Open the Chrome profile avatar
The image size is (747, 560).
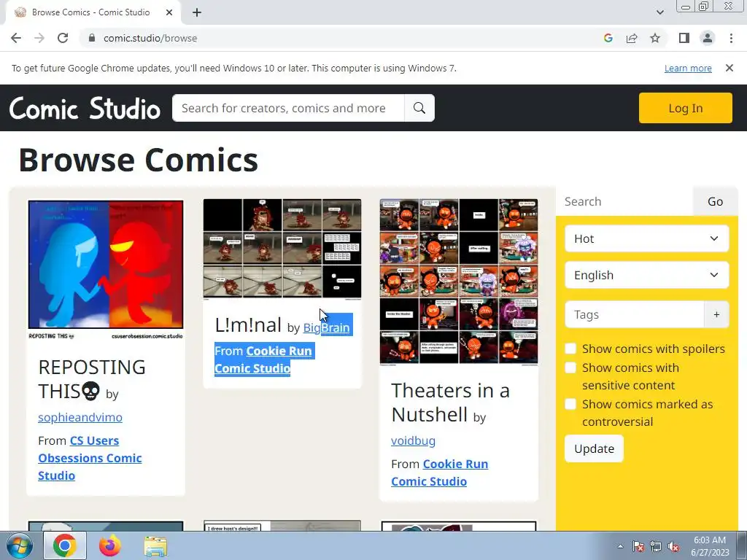point(708,38)
